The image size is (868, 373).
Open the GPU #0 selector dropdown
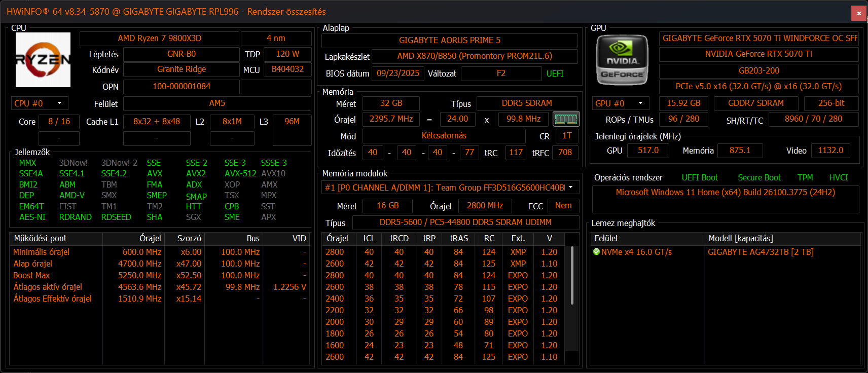621,103
